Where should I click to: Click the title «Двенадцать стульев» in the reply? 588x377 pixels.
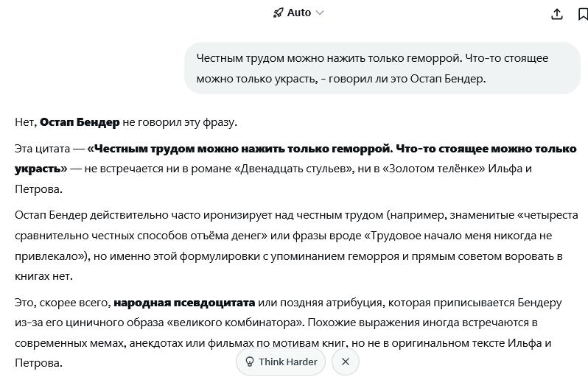pyautogui.click(x=294, y=169)
